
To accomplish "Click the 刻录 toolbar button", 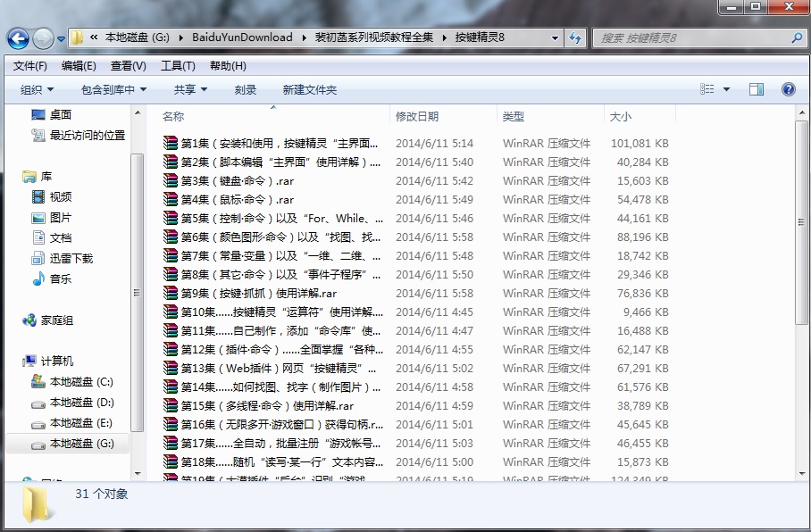I will tap(245, 89).
